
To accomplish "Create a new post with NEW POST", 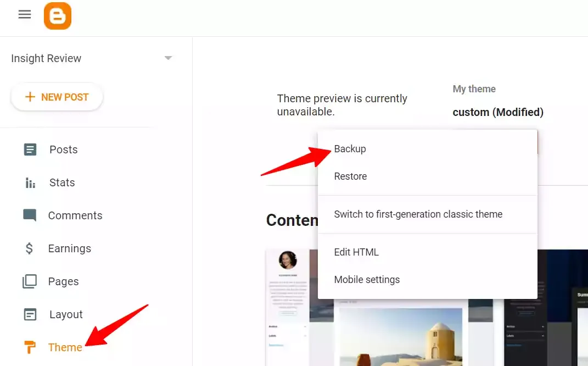I will (57, 97).
